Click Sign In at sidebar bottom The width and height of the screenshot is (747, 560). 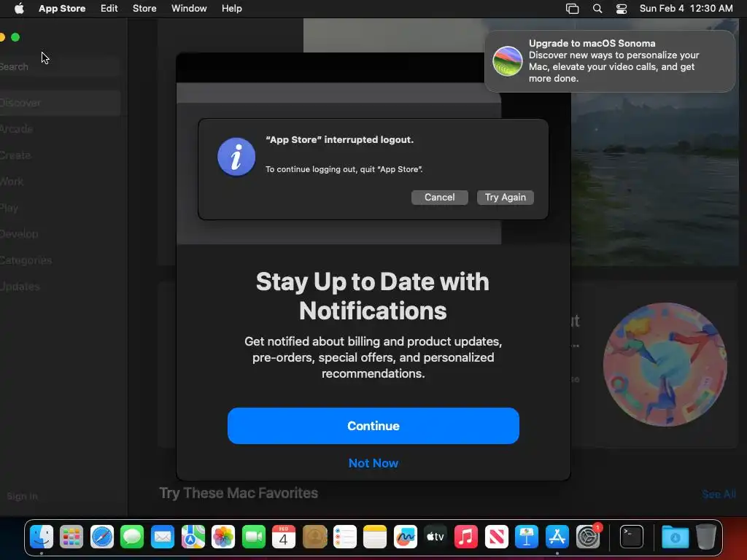[22, 496]
